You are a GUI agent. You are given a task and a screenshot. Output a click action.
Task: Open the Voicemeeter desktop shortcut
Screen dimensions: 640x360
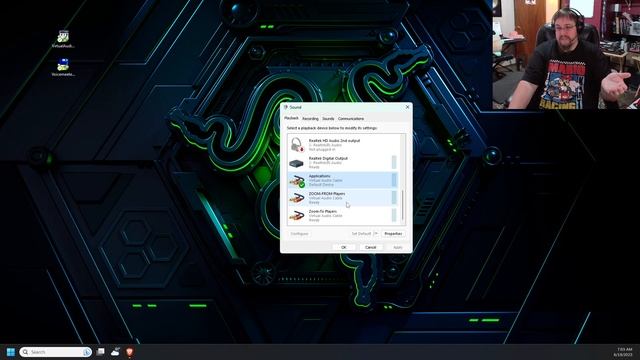click(63, 67)
